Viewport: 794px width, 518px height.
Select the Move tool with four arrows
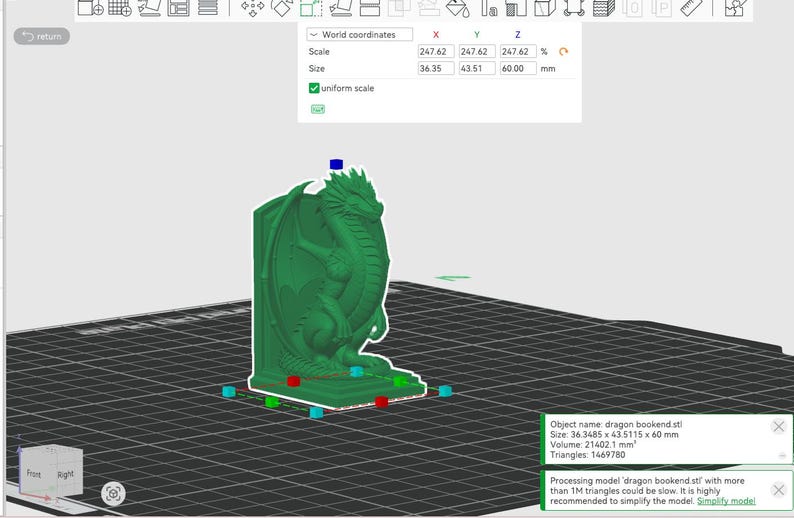click(252, 8)
